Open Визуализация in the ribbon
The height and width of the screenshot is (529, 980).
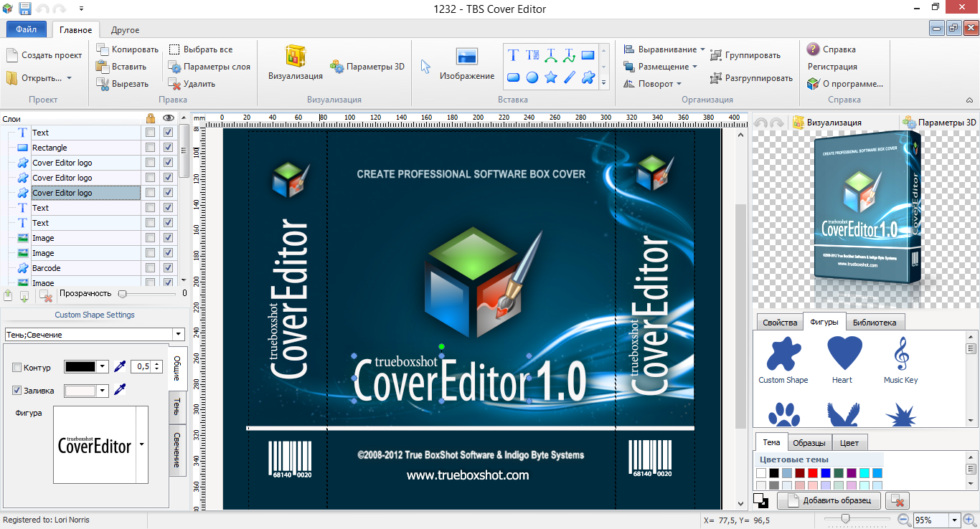pos(296,64)
